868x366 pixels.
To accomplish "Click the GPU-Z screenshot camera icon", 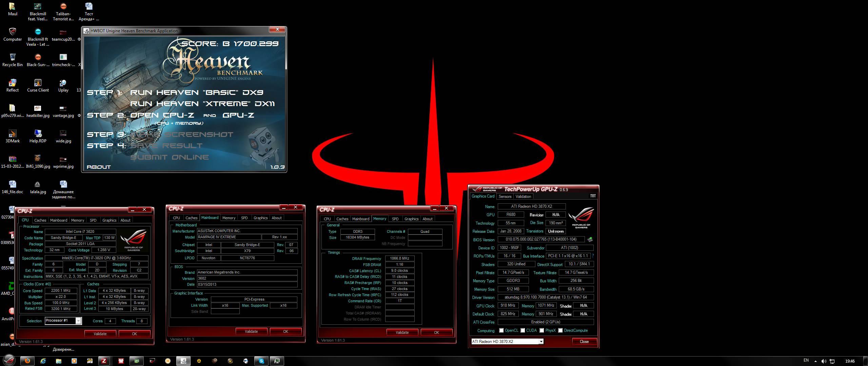I will [593, 196].
